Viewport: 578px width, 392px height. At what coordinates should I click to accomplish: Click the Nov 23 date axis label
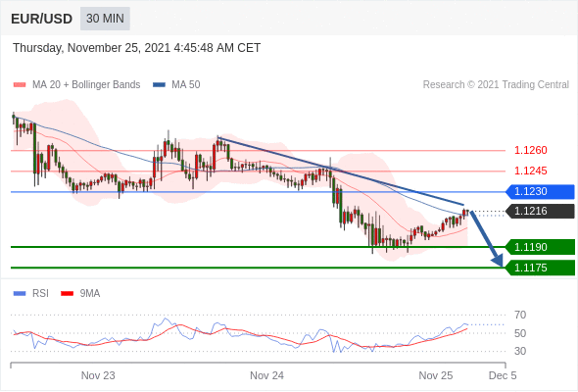pos(98,375)
